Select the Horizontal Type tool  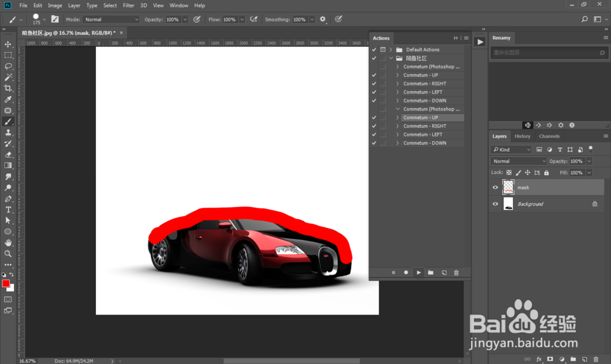click(9, 209)
